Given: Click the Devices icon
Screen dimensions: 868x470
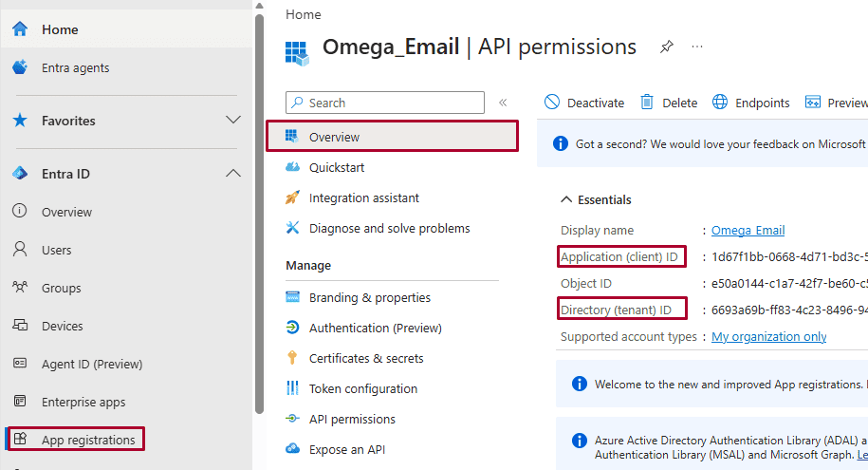Looking at the screenshot, I should tap(20, 325).
